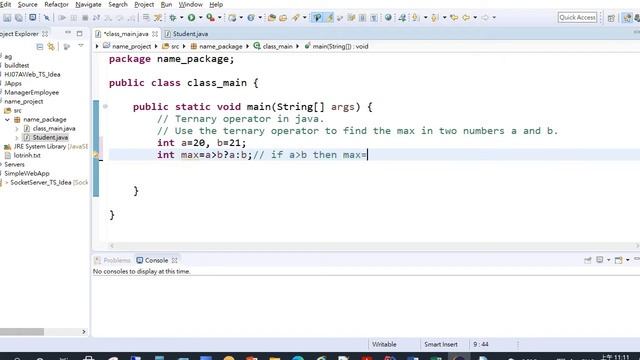Open the Help menu
Image resolution: width=640 pixels, height=360 pixels.
(x=216, y=4)
